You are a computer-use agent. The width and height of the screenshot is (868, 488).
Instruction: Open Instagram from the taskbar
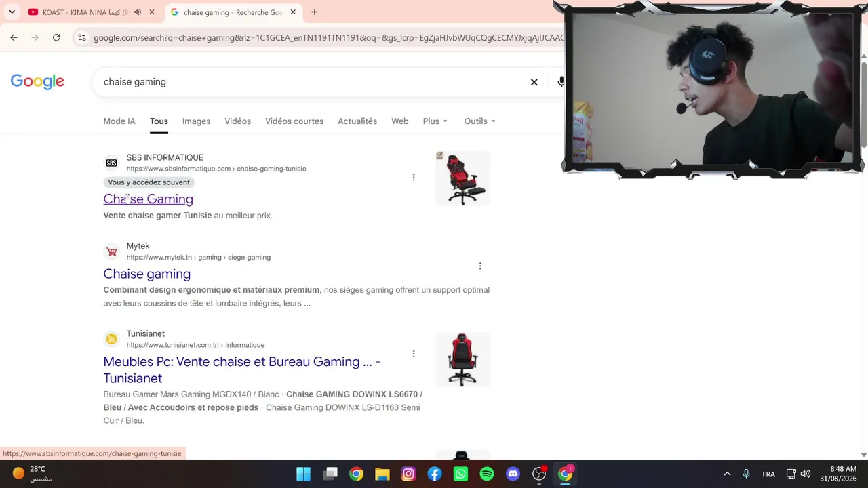(408, 474)
